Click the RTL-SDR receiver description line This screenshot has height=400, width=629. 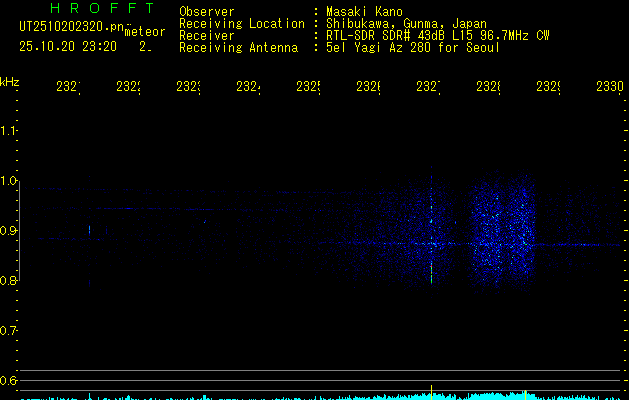pyautogui.click(x=437, y=36)
